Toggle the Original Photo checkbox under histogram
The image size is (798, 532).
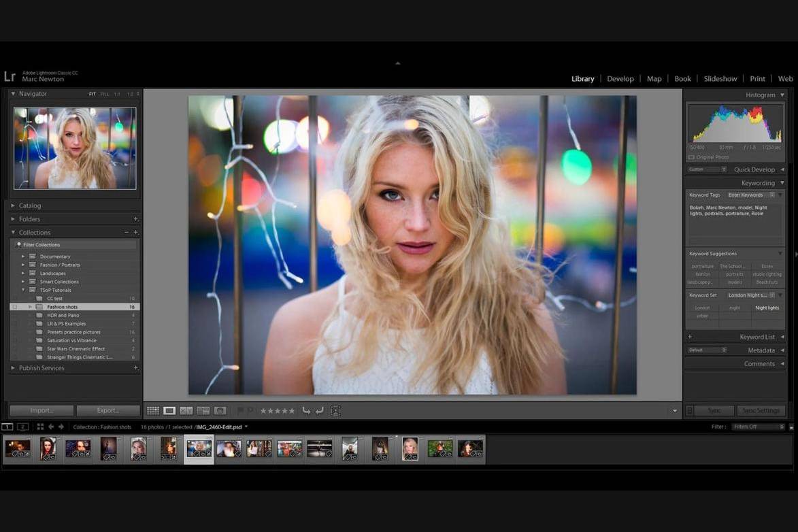(x=691, y=157)
